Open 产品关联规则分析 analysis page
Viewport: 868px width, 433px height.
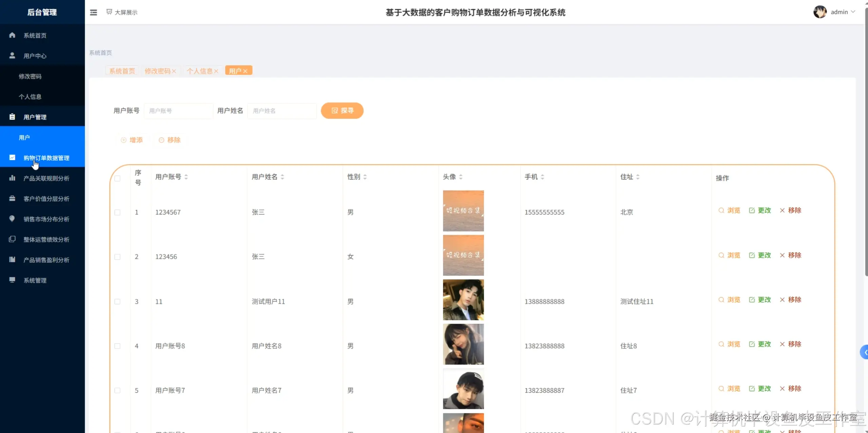(x=46, y=178)
